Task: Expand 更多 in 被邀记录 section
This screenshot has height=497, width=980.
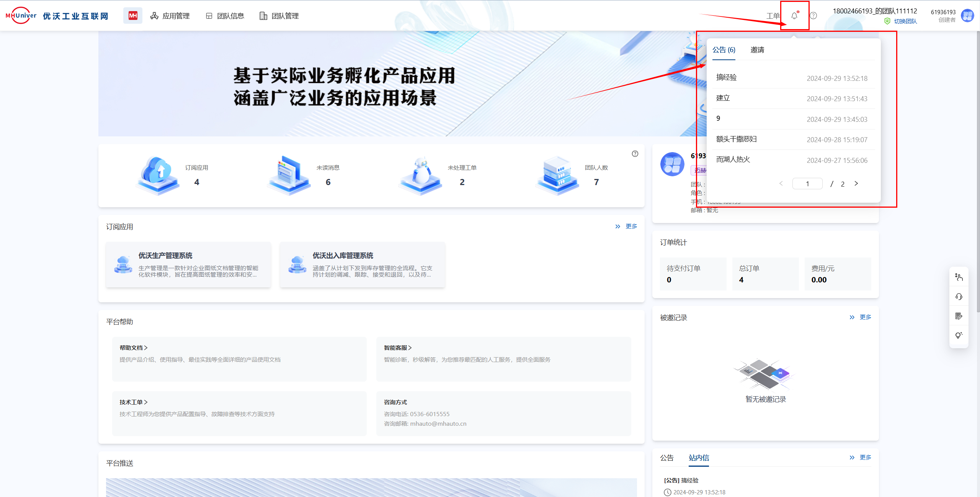Action: pos(865,317)
